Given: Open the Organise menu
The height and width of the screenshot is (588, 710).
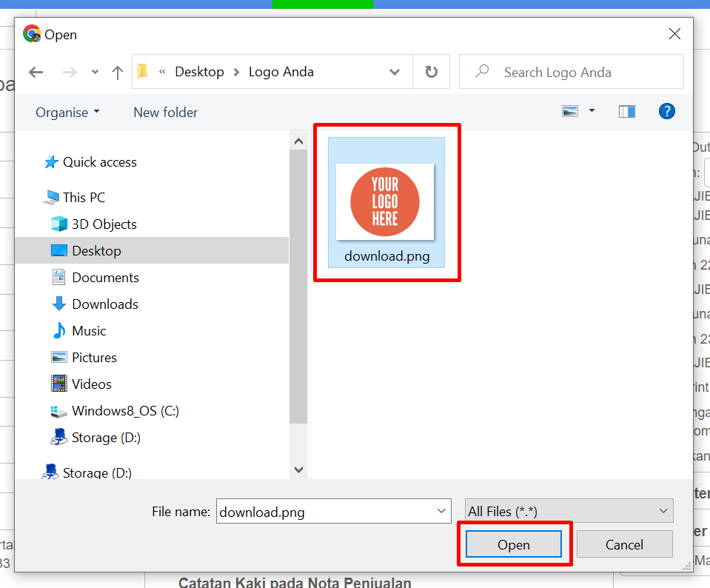Looking at the screenshot, I should coord(67,113).
